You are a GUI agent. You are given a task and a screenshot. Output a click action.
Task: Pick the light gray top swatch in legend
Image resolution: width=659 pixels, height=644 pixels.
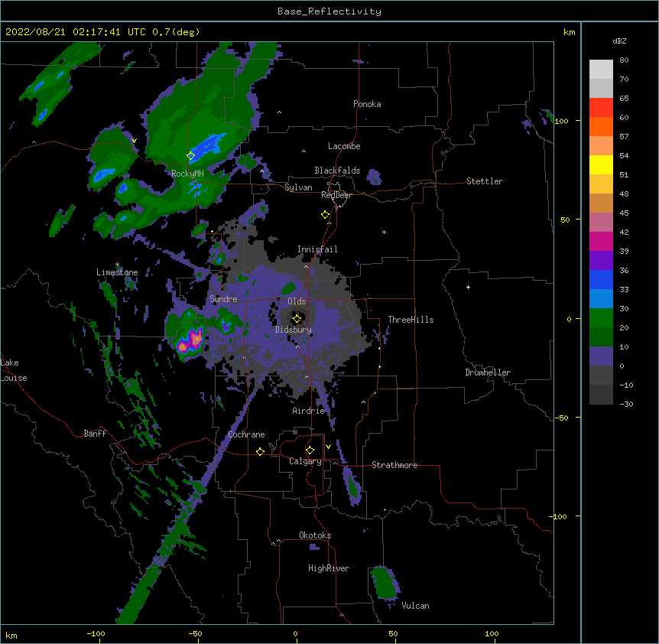601,69
